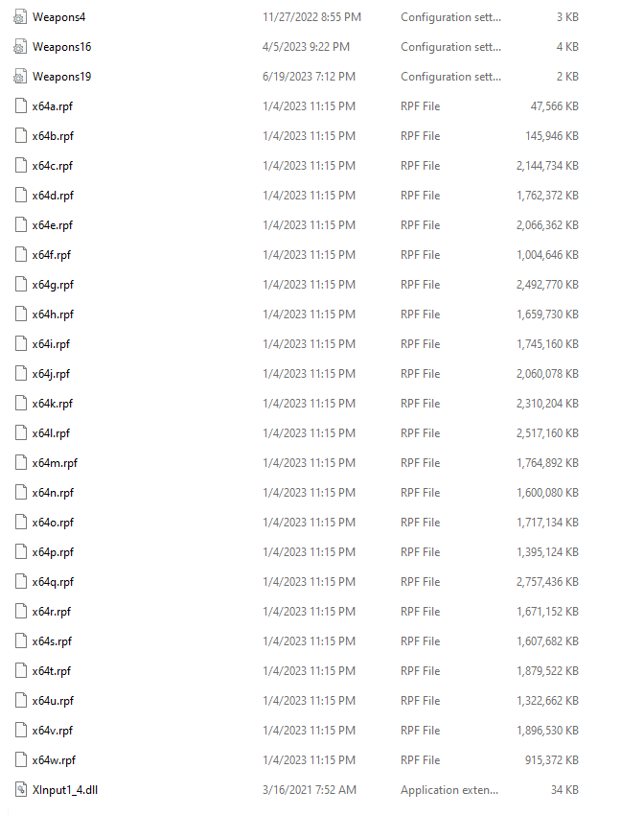The height and width of the screenshot is (815, 644).
Task: Click the Weapons16 config file icon
Action: 20,47
